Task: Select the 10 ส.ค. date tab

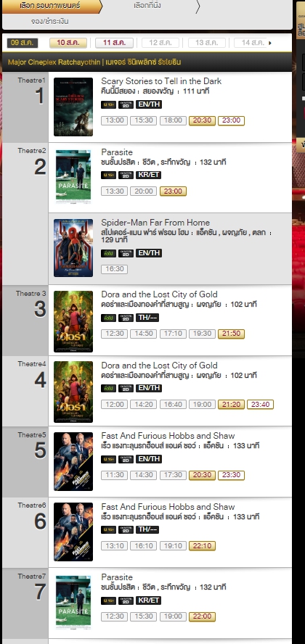Action: pos(68,43)
